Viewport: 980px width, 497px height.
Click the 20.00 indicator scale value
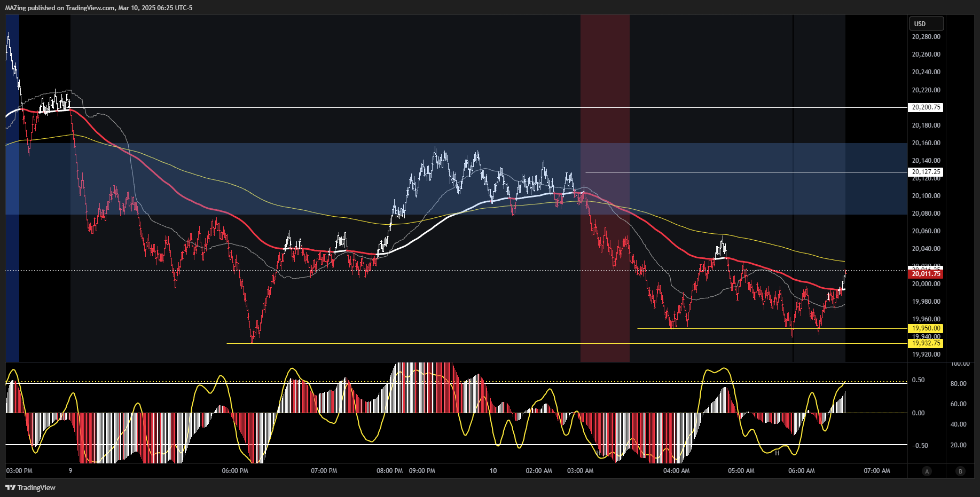click(959, 445)
